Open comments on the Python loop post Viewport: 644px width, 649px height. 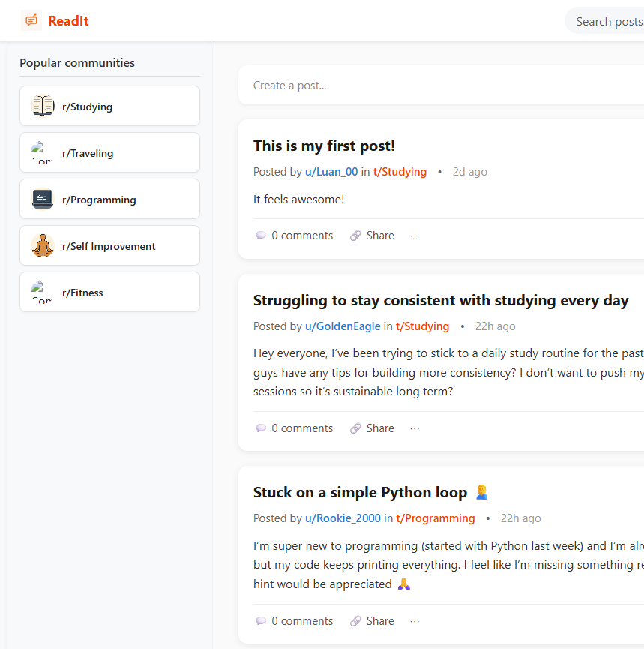pyautogui.click(x=294, y=621)
